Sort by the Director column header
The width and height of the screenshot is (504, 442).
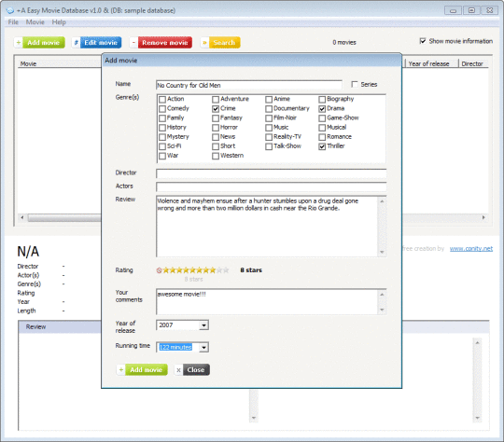pos(473,63)
